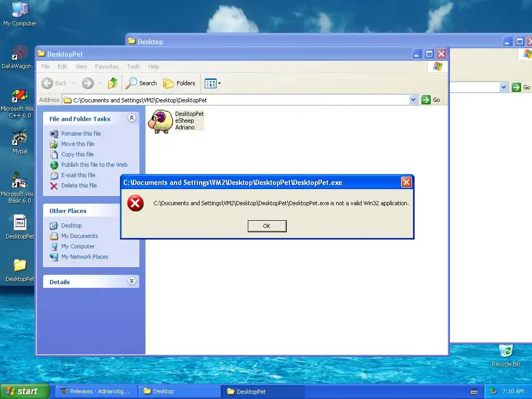Viewport: 532px width, 399px height.
Task: Switch to Desktop taskbar button
Action: (x=179, y=391)
